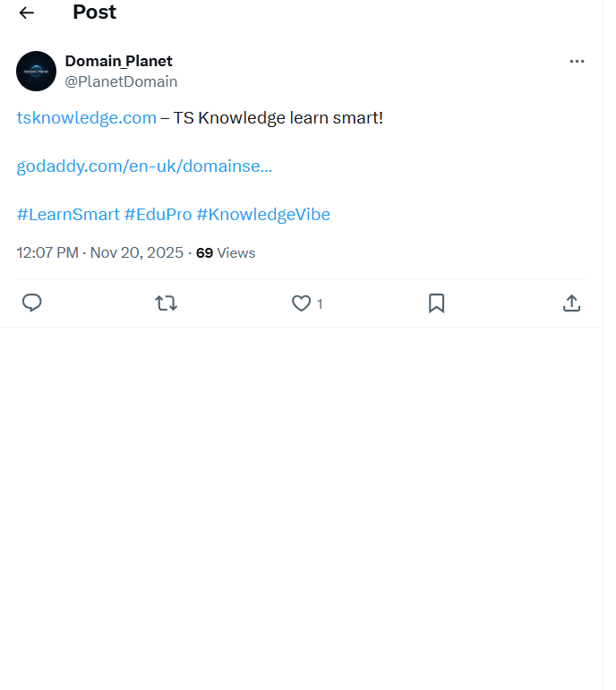The width and height of the screenshot is (616, 690).
Task: Open the tsknowledge.com link
Action: click(x=87, y=118)
